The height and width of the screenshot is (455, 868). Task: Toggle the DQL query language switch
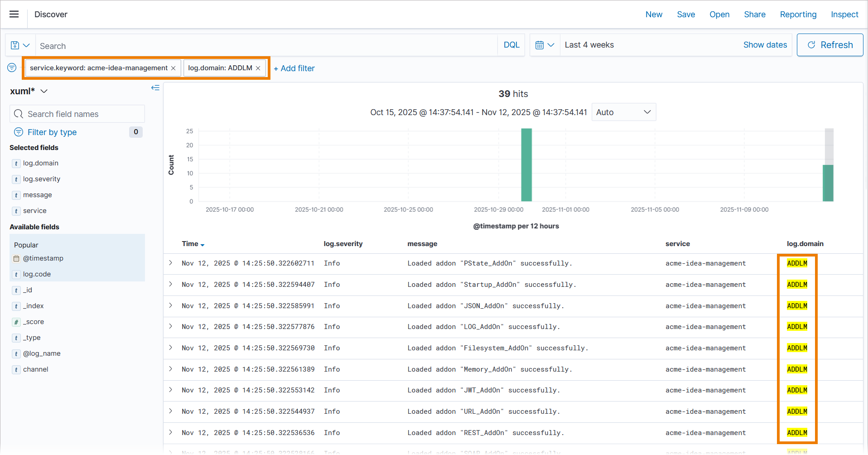click(511, 45)
